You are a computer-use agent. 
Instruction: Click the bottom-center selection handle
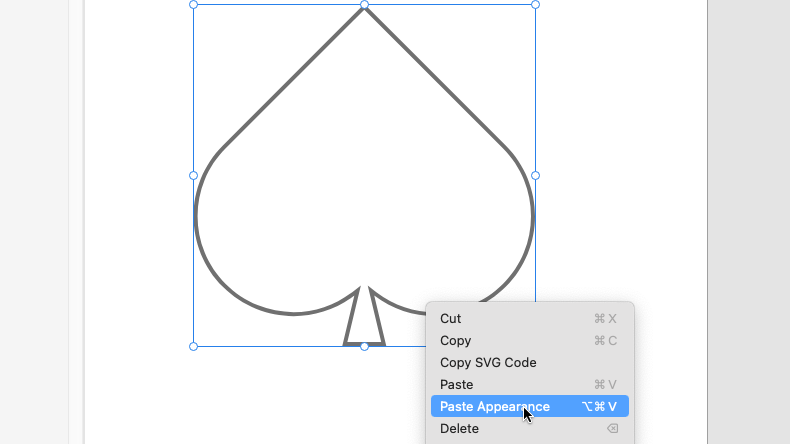point(365,346)
